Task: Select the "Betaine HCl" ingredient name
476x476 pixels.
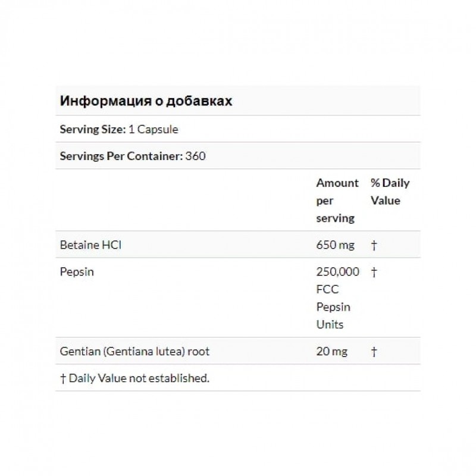Action: [91, 245]
